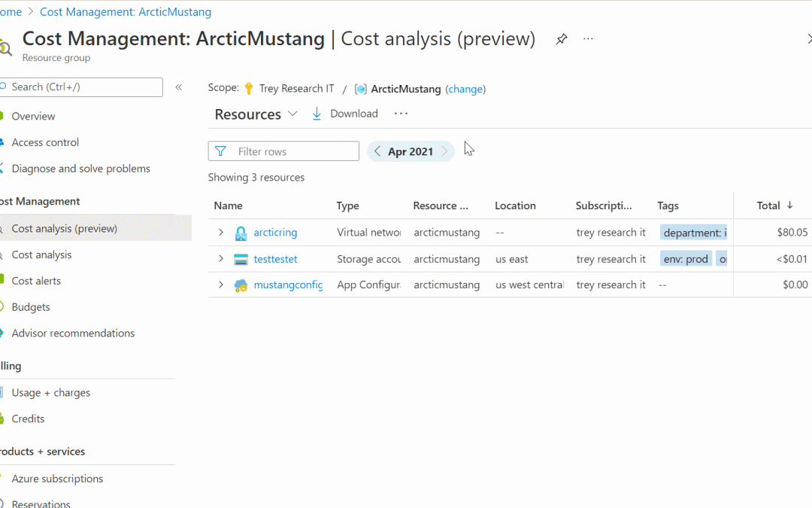
Task: Click Showing 3 resources text
Action: pos(256,178)
